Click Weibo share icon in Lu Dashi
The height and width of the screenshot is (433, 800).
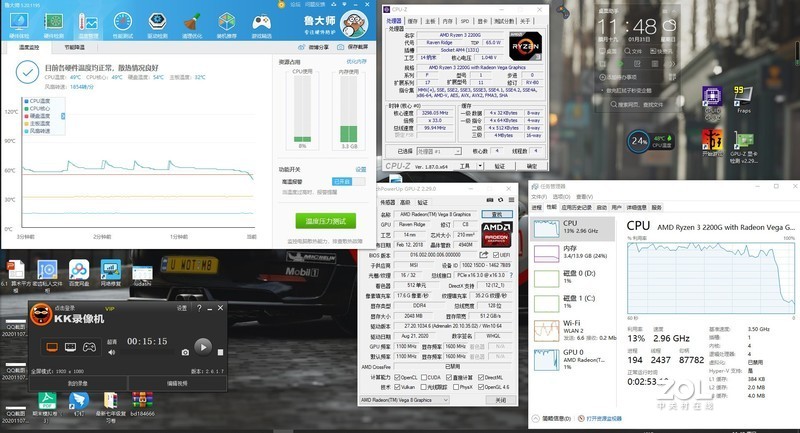tap(301, 47)
